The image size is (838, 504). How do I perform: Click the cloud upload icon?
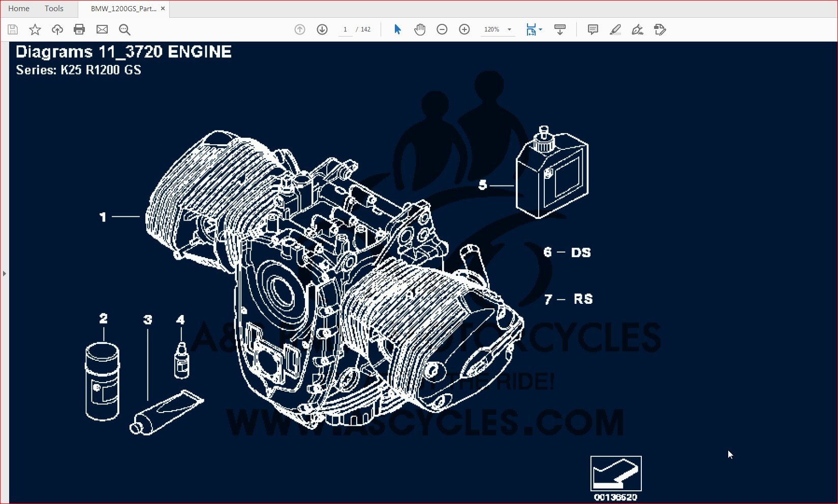coord(57,29)
